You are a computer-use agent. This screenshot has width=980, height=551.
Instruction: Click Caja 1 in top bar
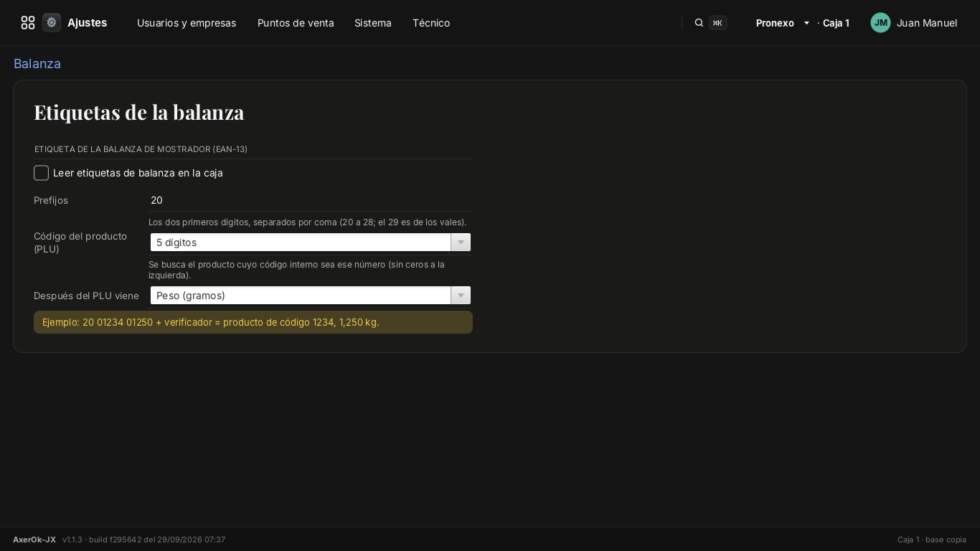(x=836, y=23)
